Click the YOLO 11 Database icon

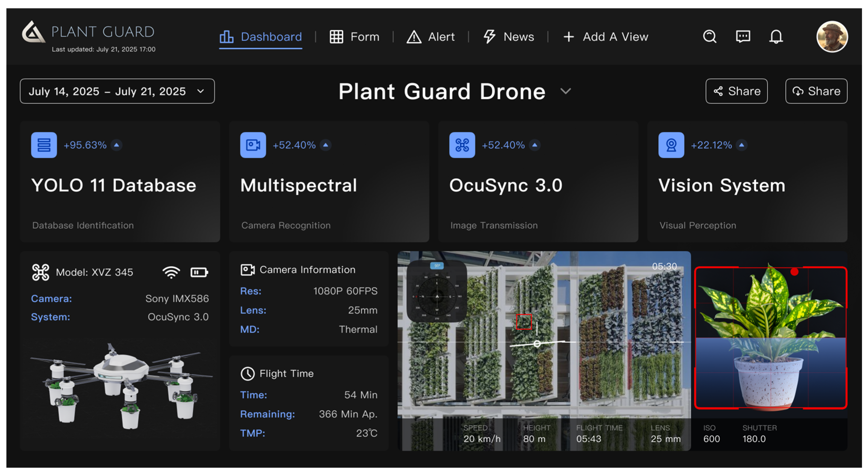pyautogui.click(x=44, y=145)
